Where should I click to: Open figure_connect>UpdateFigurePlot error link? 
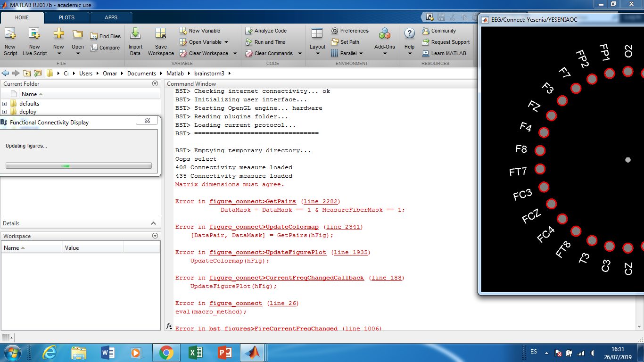[x=268, y=252]
